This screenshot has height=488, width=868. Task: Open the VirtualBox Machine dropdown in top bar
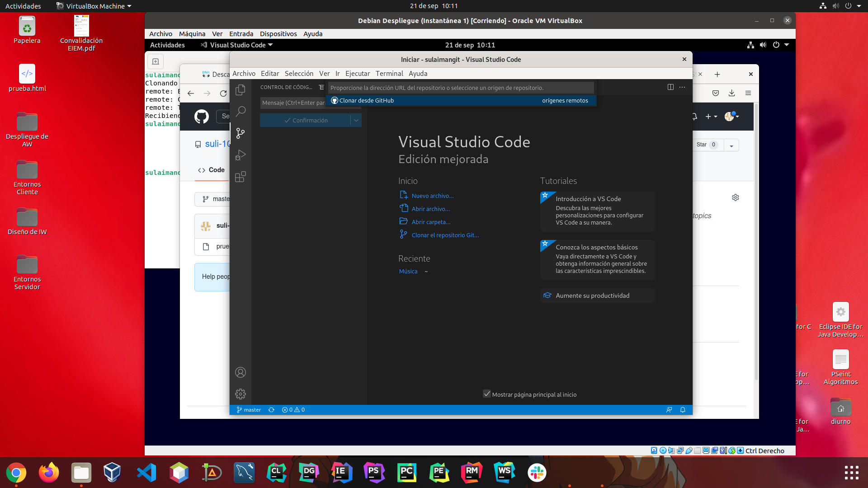pyautogui.click(x=94, y=6)
